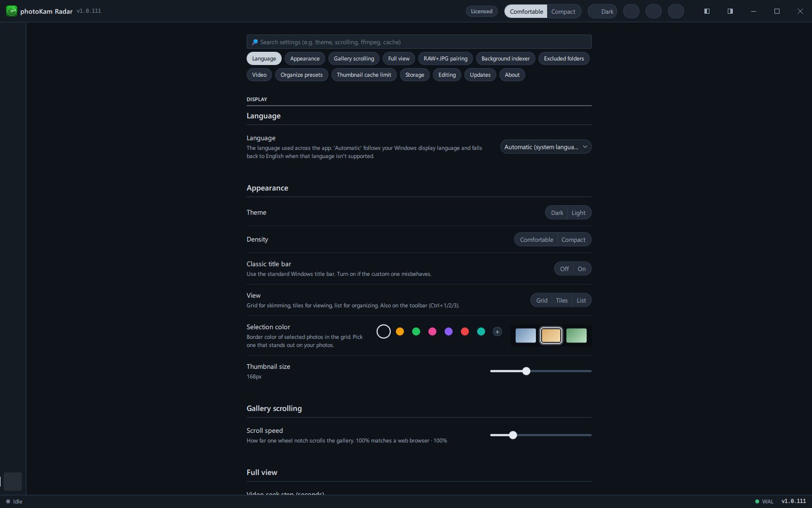Pick the purple selection color

click(x=449, y=332)
